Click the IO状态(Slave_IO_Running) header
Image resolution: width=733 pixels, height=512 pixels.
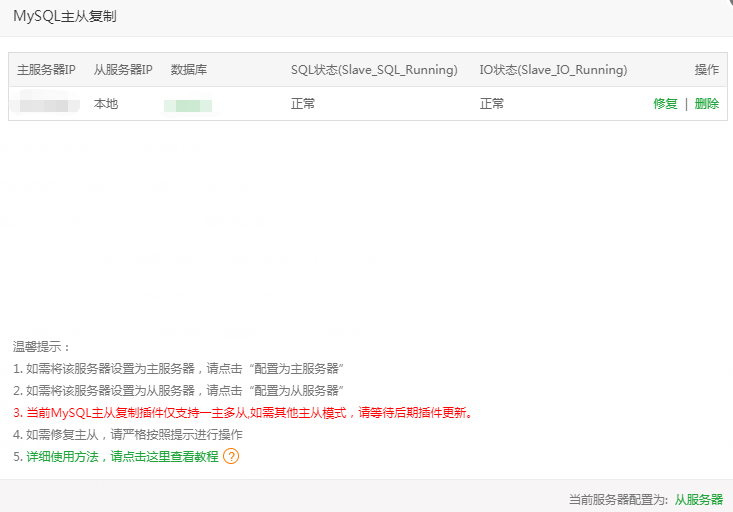pos(553,70)
